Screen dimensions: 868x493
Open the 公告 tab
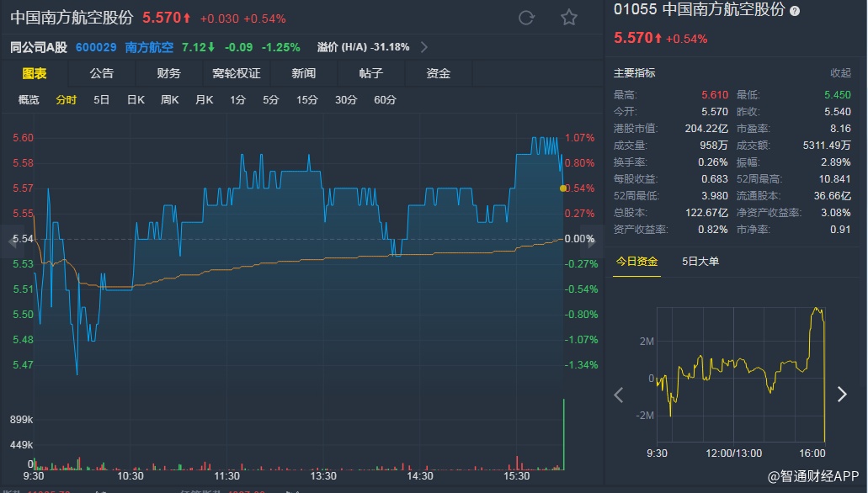click(x=102, y=73)
